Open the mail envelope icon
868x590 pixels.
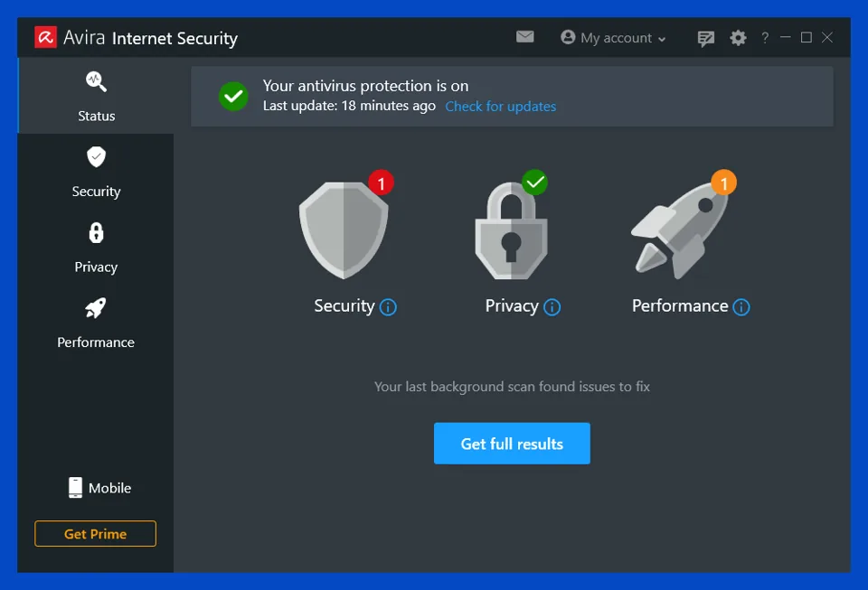[x=525, y=37]
